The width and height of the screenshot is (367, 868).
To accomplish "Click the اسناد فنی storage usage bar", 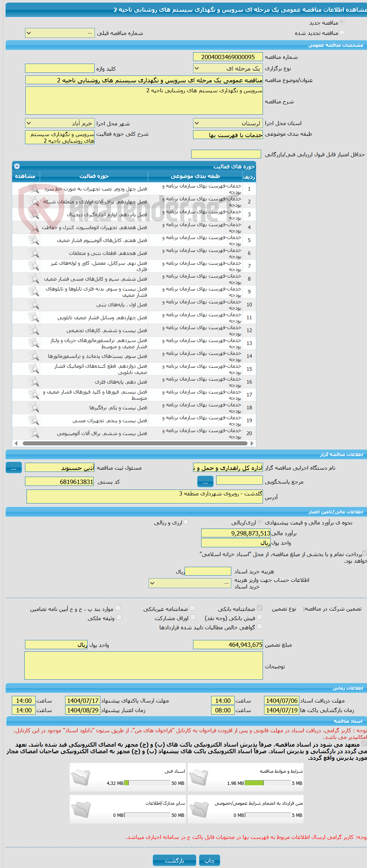I will click(x=147, y=783).
